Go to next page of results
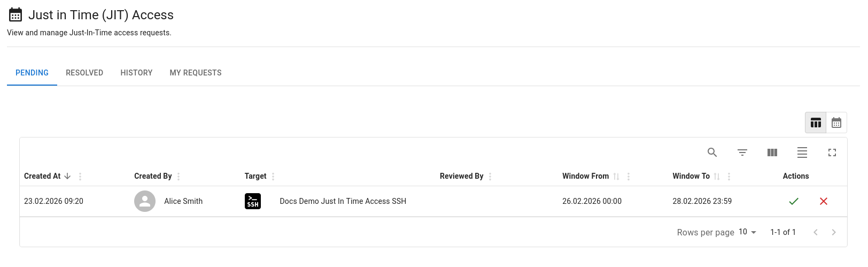Image resolution: width=868 pixels, height=267 pixels. (834, 232)
